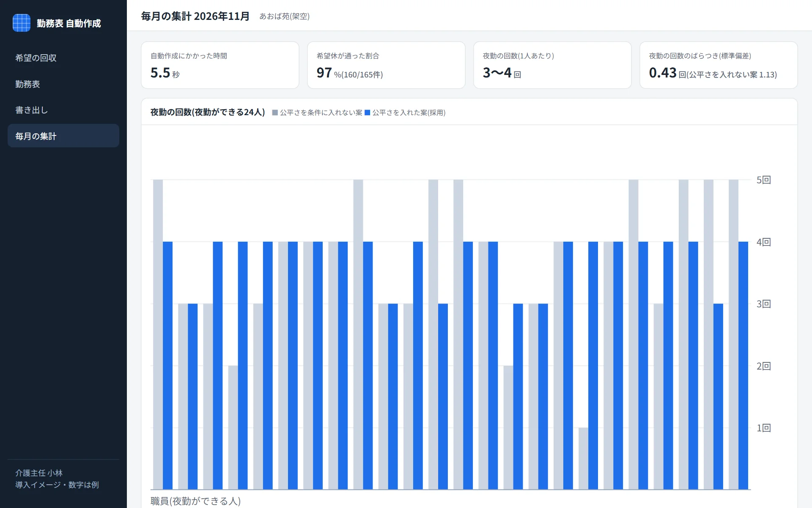Open 勤務表 in the sidebar

click(x=63, y=84)
